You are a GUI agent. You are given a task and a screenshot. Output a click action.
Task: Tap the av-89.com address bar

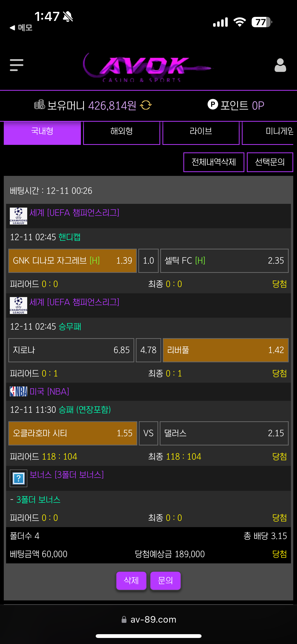(x=149, y=619)
